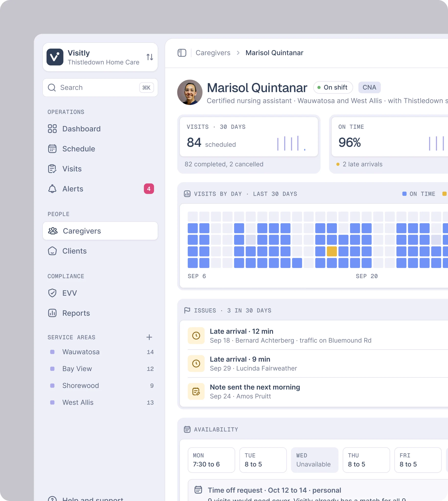Image resolution: width=448 pixels, height=501 pixels.
Task: Click the CNA tag
Action: [369, 87]
